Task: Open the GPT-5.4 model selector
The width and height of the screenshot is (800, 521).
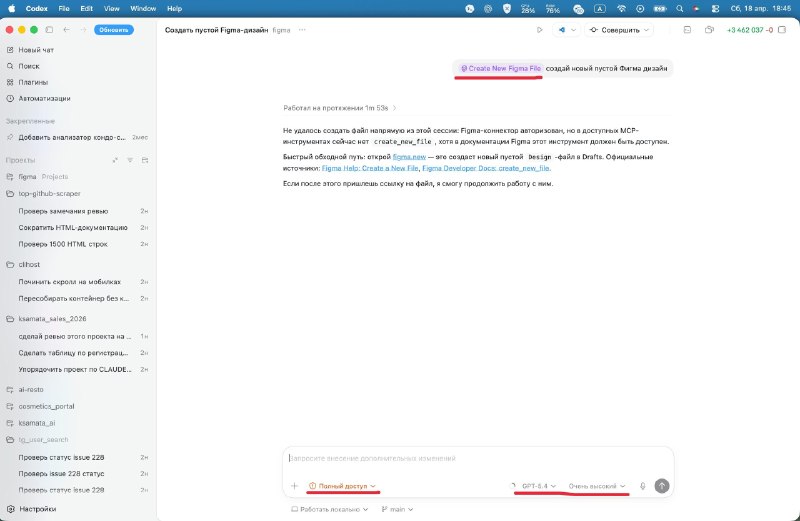Action: pyautogui.click(x=538, y=486)
